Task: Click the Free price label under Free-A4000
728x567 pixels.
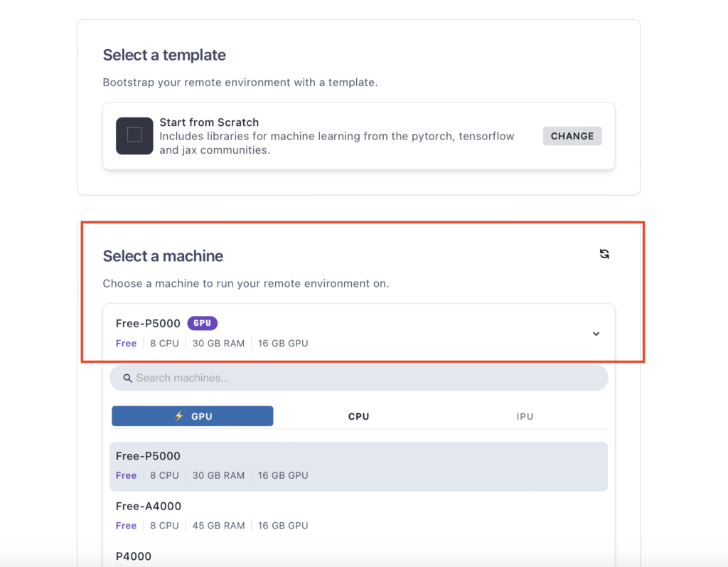Action: [126, 526]
